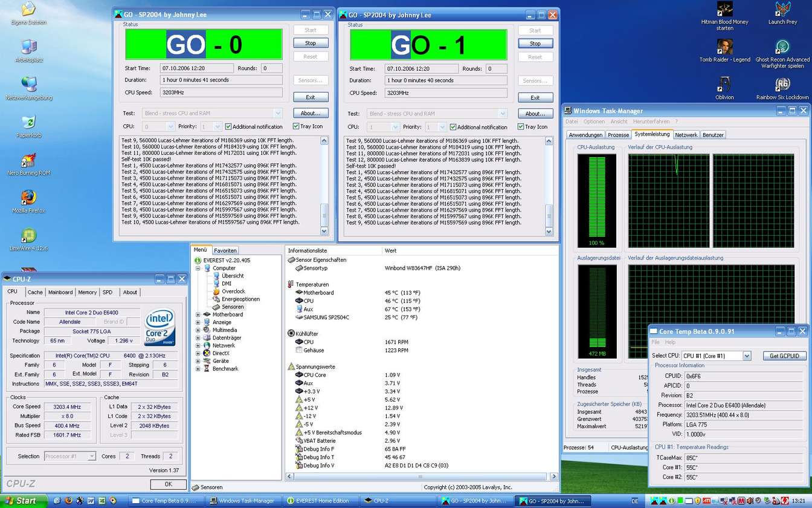Screen dimensions: 812x508
Task: Switch to Netzwerk tab in Task-Manager
Action: (x=686, y=135)
